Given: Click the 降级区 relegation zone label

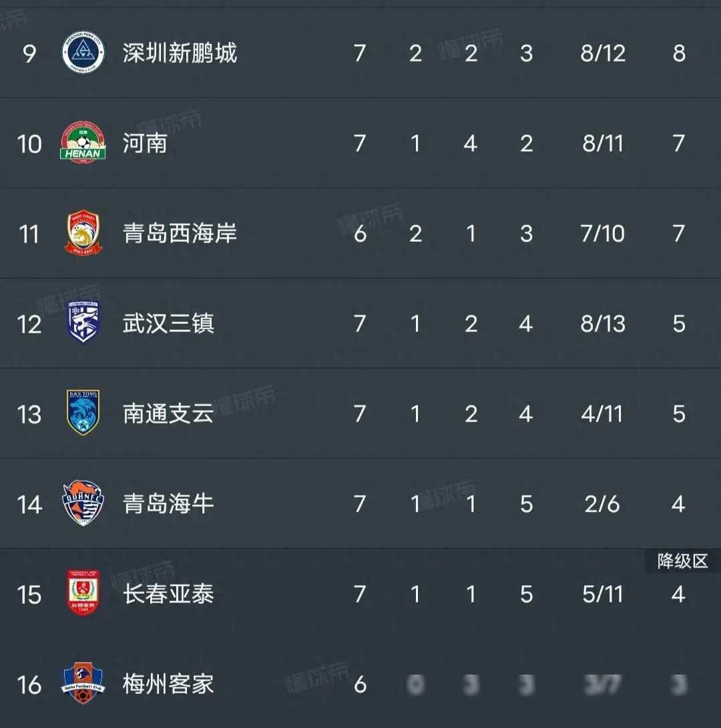Looking at the screenshot, I should coord(682,561).
